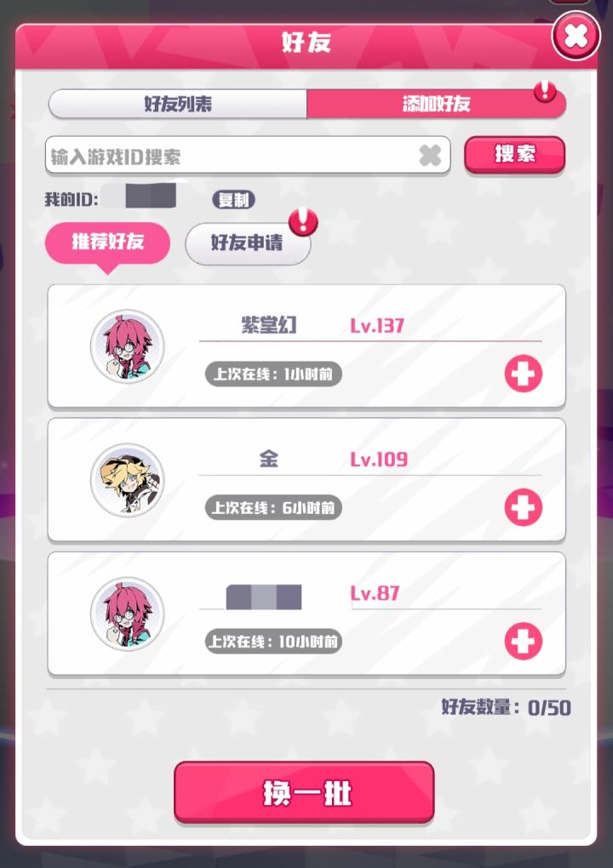Add 紫堂幻 as friend with plus icon
613x868 pixels.
pos(523,374)
